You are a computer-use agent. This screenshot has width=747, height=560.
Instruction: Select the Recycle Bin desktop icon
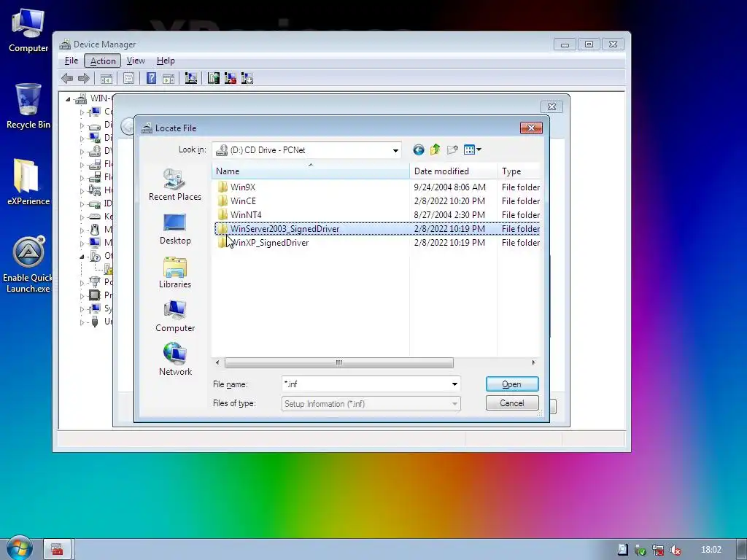pyautogui.click(x=28, y=106)
